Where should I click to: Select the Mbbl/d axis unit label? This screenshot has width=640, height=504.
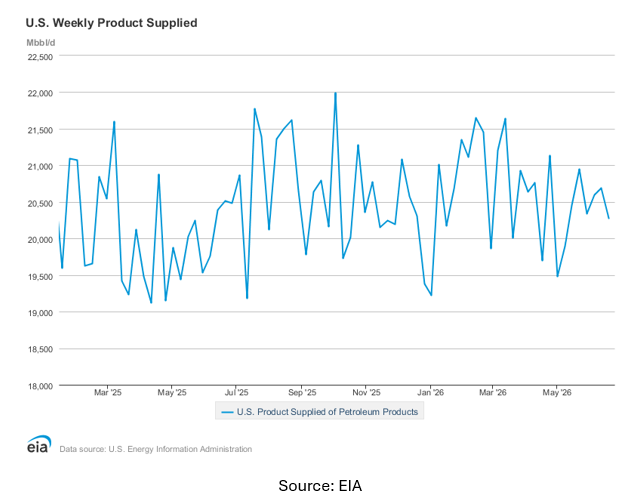point(40,43)
